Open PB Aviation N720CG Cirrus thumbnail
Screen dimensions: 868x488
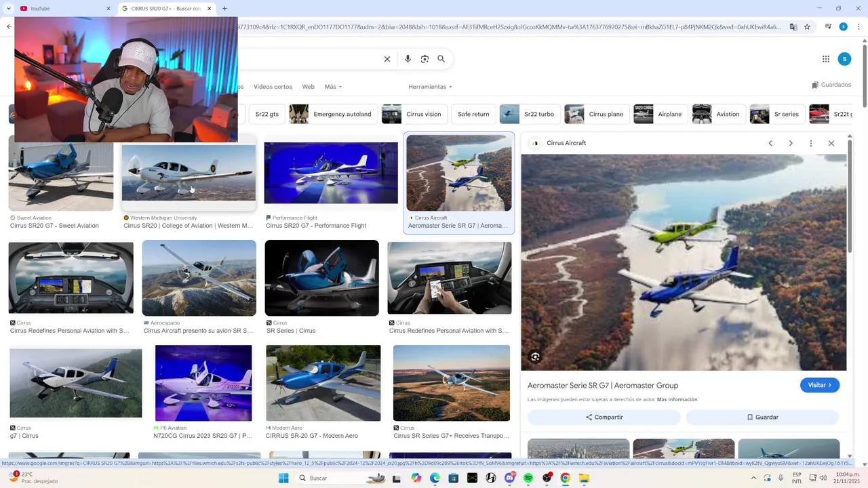click(x=203, y=383)
